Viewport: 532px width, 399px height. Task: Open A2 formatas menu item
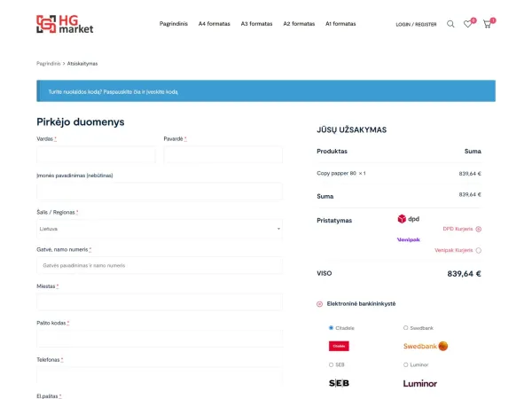pos(299,24)
